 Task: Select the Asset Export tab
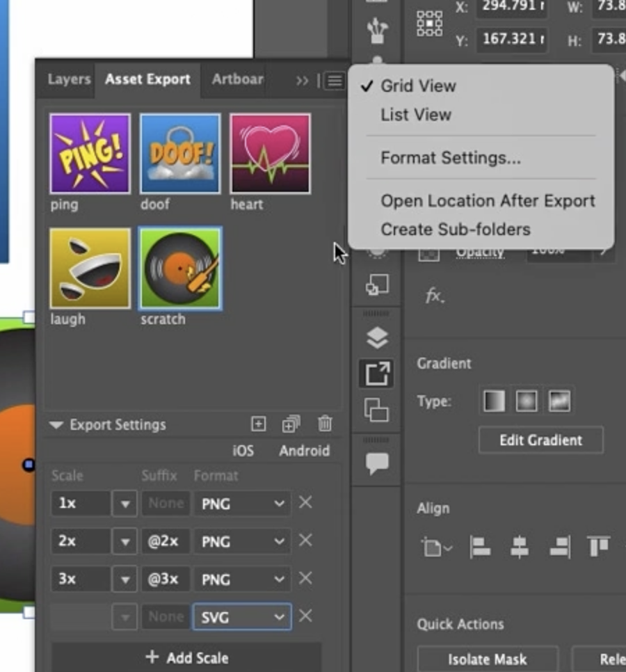[x=148, y=80]
